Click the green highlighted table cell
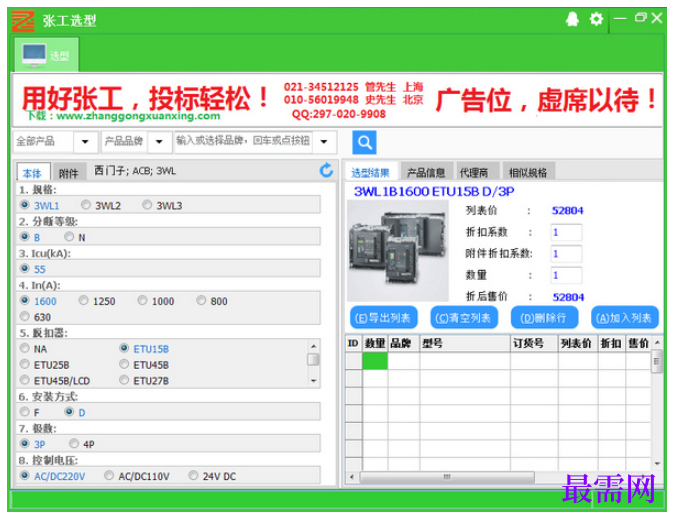 click(375, 361)
